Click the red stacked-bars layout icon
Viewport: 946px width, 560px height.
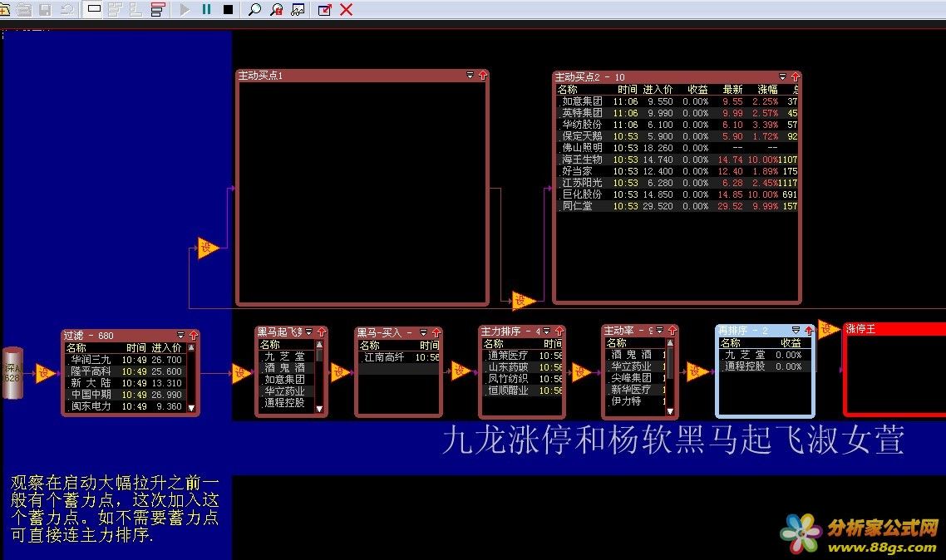(x=158, y=10)
